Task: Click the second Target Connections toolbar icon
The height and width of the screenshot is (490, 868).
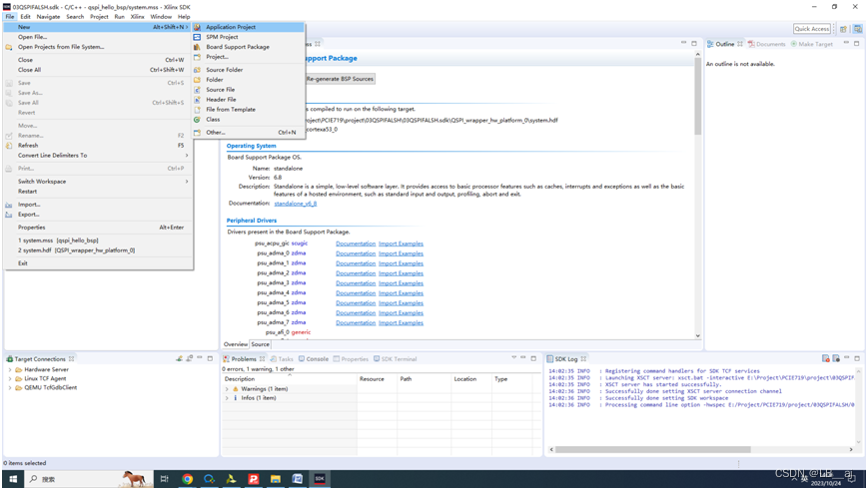Action: tap(190, 359)
